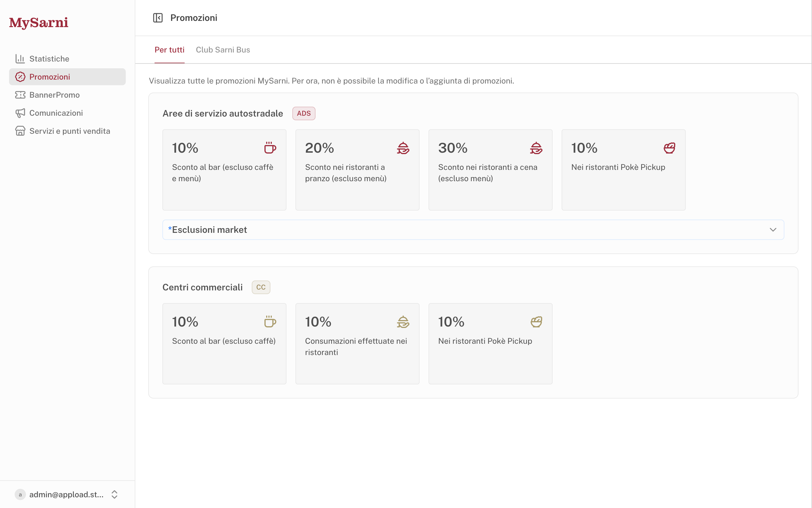Click 'Consumazioni effettuate nei ristoranti' text
The height and width of the screenshot is (508, 812).
pos(356,347)
